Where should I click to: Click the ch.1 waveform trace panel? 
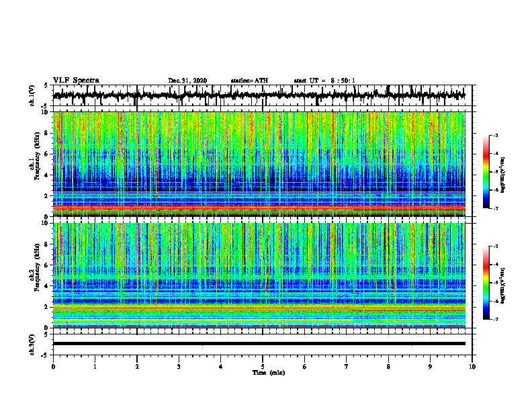[263, 95]
